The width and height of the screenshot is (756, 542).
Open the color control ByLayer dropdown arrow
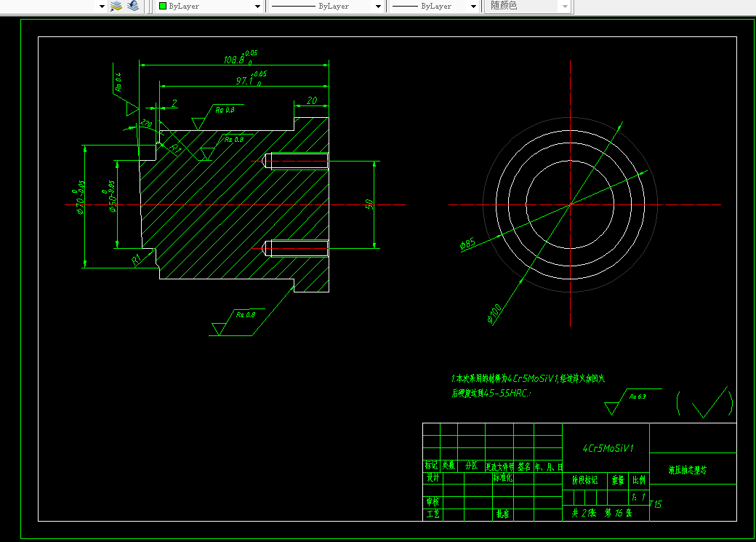point(257,7)
